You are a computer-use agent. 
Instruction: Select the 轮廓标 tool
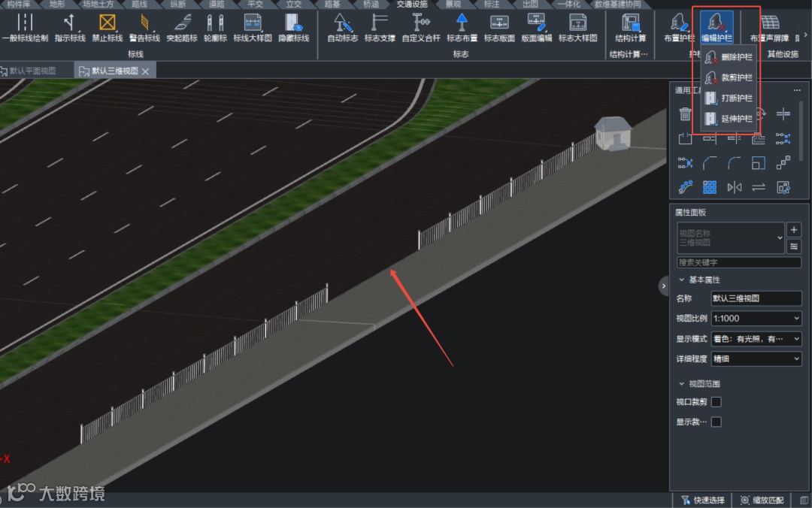pyautogui.click(x=215, y=28)
